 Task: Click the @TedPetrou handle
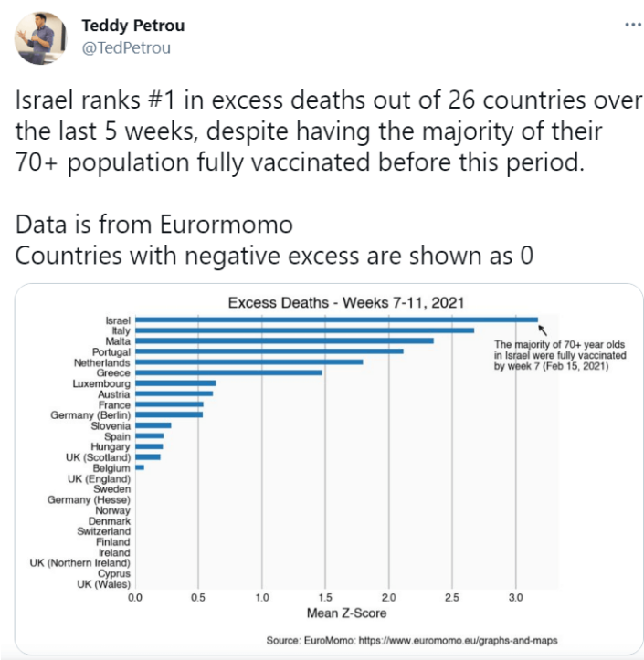(x=126, y=48)
